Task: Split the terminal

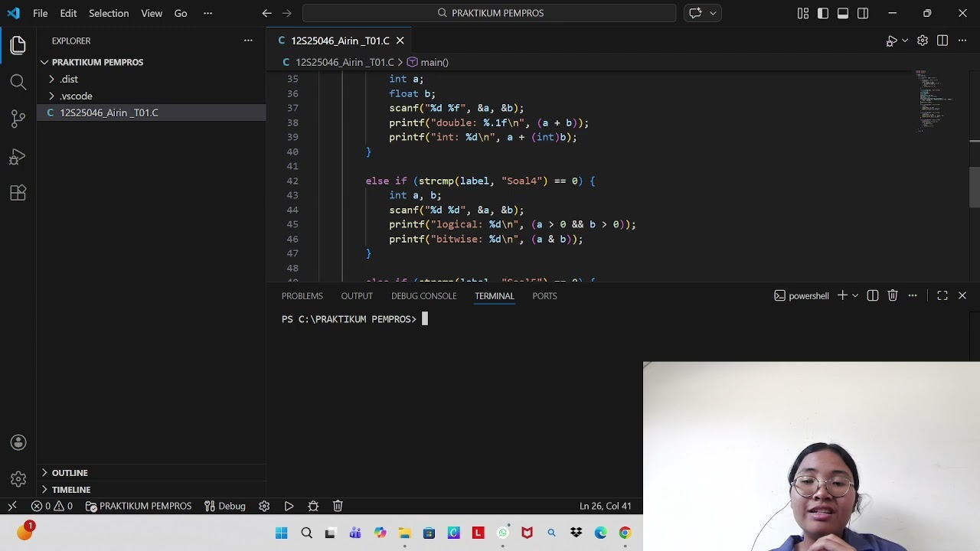Action: pyautogui.click(x=873, y=295)
